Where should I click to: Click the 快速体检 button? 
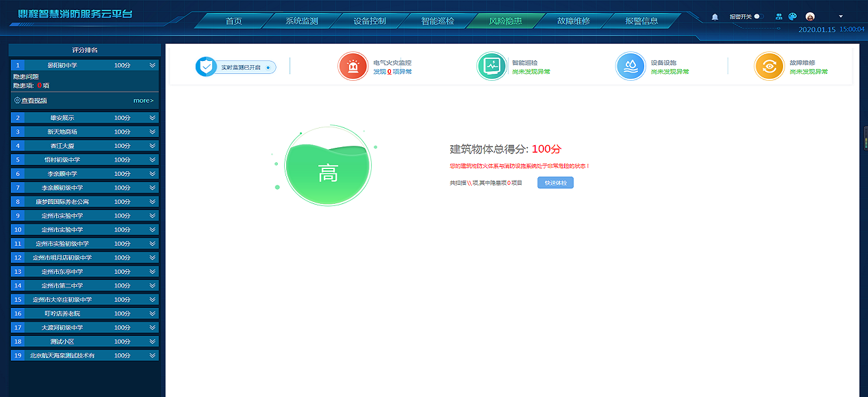coord(555,183)
